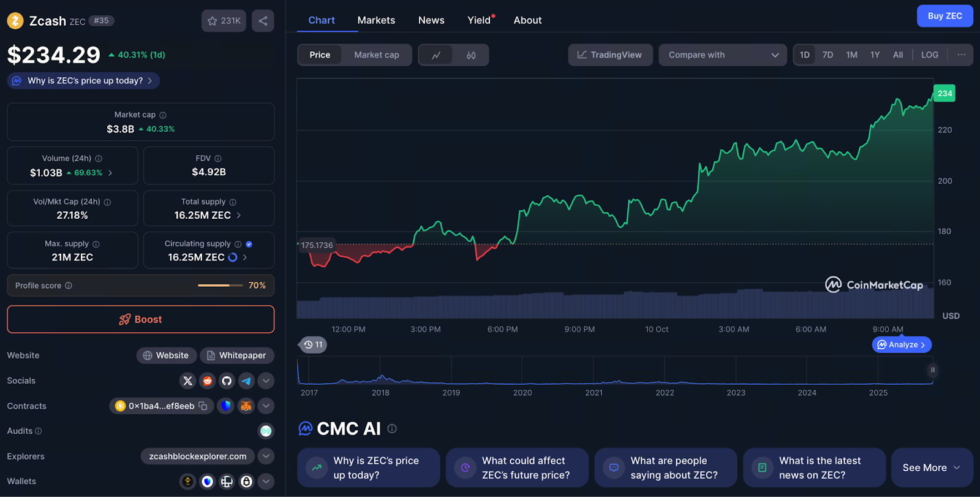Click the Profile score info icon
The image size is (980, 497).
point(69,286)
